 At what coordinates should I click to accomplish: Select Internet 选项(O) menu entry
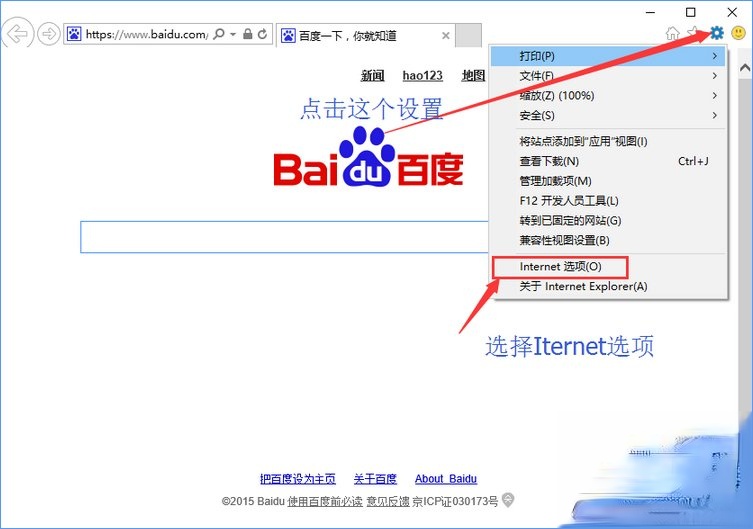coord(609,267)
